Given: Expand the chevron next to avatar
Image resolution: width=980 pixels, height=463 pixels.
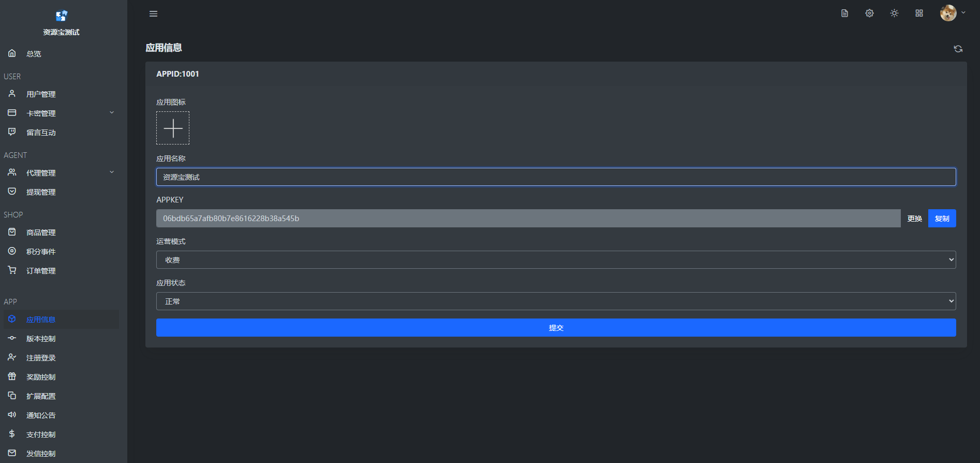Looking at the screenshot, I should click(963, 12).
